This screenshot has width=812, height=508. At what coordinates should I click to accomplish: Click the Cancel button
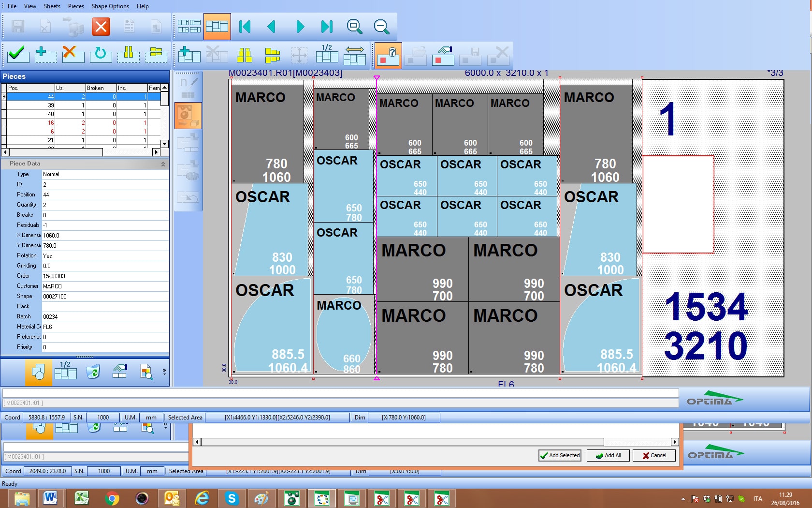(x=654, y=455)
